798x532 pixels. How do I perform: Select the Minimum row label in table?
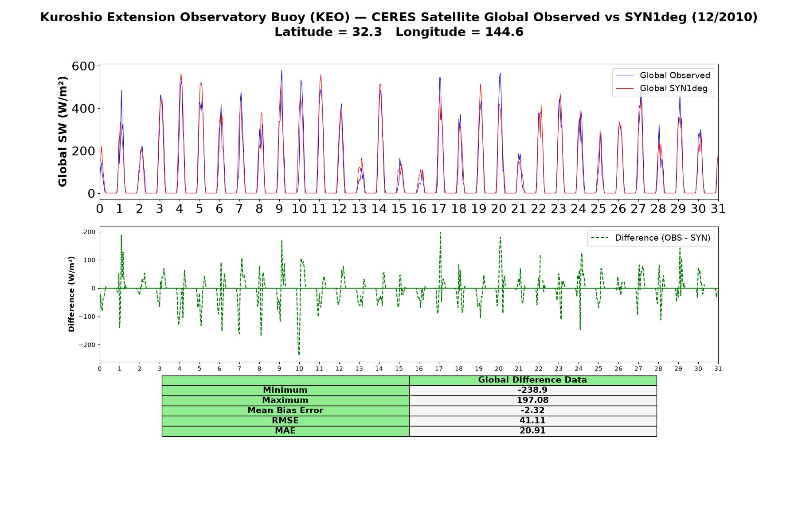coord(285,390)
